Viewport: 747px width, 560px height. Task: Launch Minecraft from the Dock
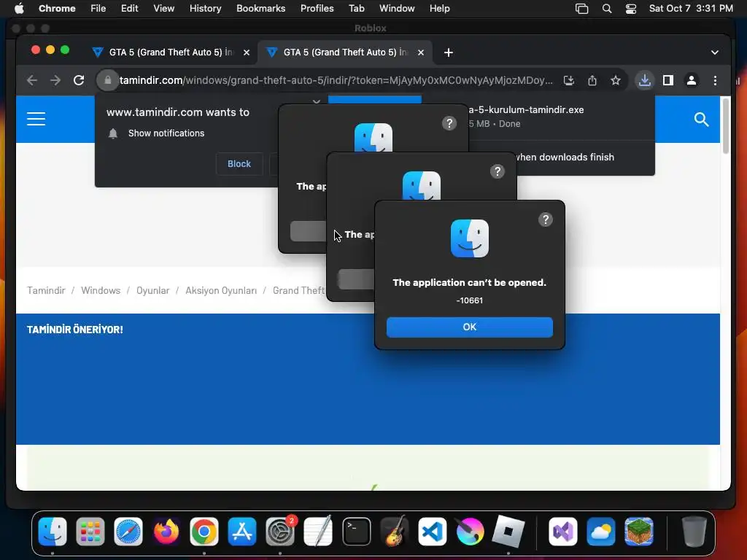pyautogui.click(x=639, y=532)
